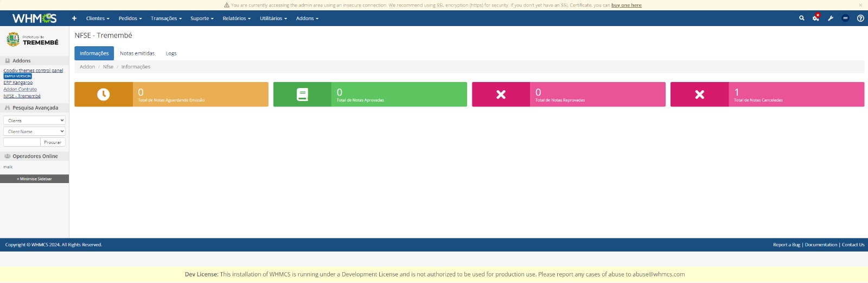Open the Clients search type dropdown
Screen dimensions: 868x283
(34, 121)
